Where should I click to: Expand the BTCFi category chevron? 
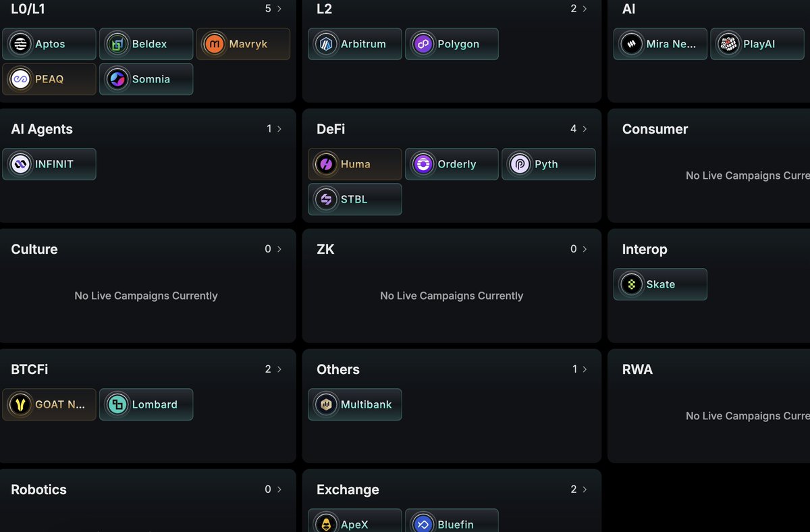click(x=279, y=369)
